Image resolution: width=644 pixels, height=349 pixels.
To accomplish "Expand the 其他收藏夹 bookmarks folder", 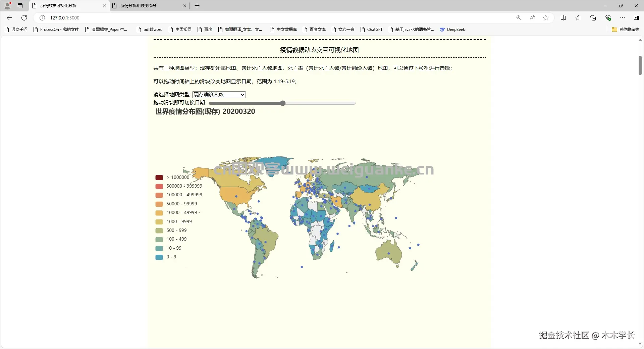I will coord(626,30).
